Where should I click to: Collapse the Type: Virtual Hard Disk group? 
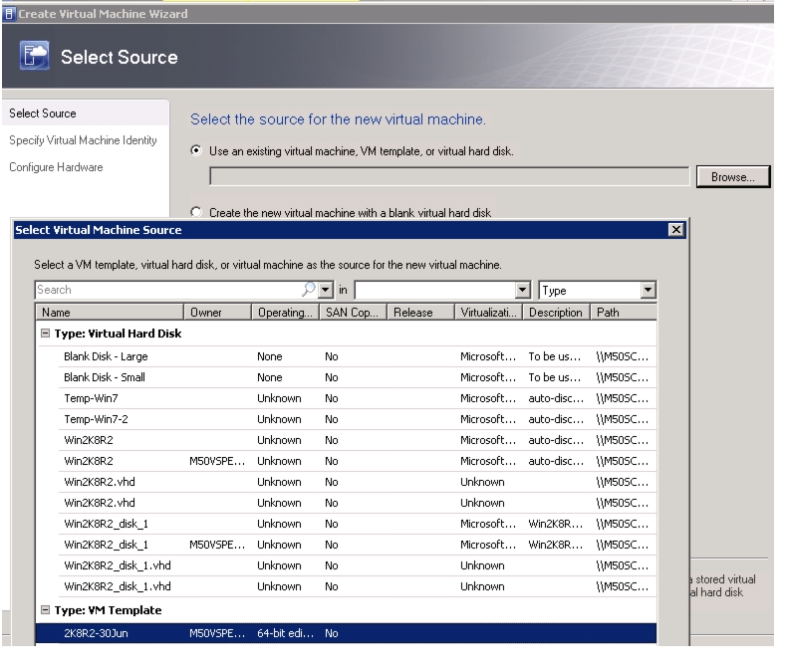click(x=45, y=334)
